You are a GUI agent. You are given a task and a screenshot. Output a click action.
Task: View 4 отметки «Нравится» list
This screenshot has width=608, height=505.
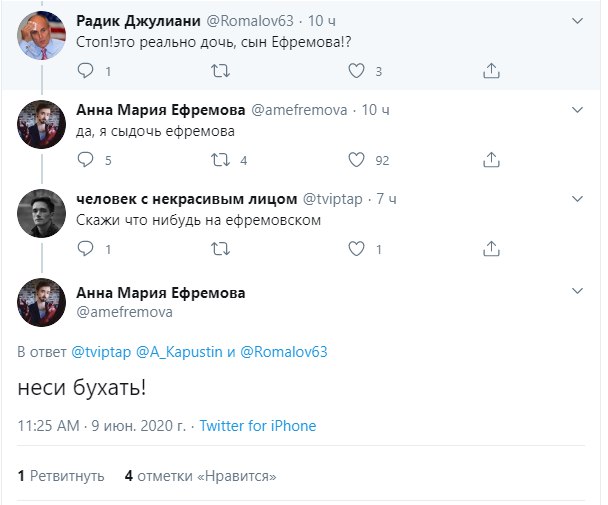coord(200,476)
